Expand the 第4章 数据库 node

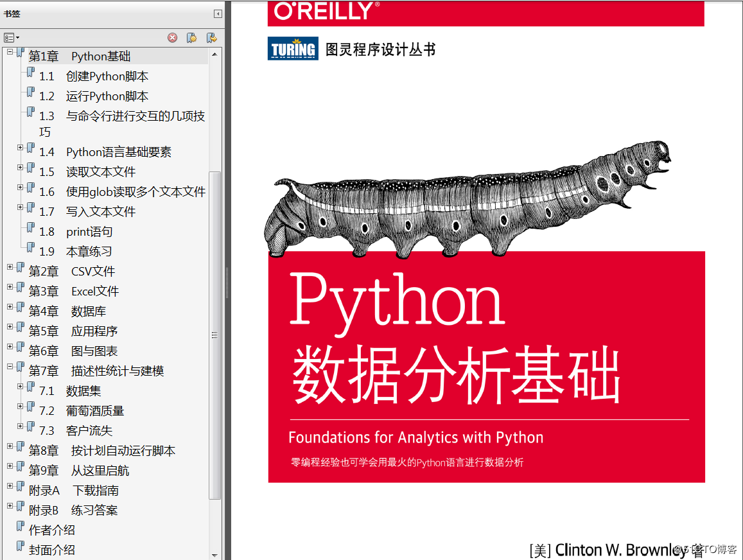[10, 307]
